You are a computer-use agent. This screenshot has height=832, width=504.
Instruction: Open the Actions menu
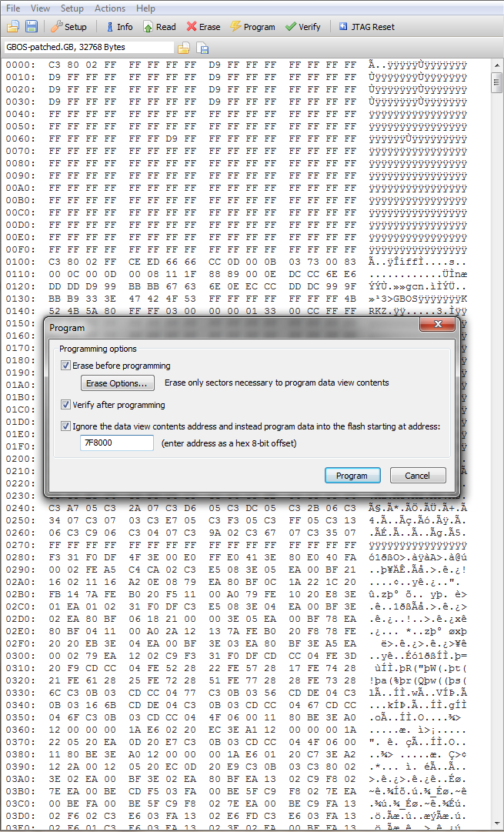click(x=110, y=8)
